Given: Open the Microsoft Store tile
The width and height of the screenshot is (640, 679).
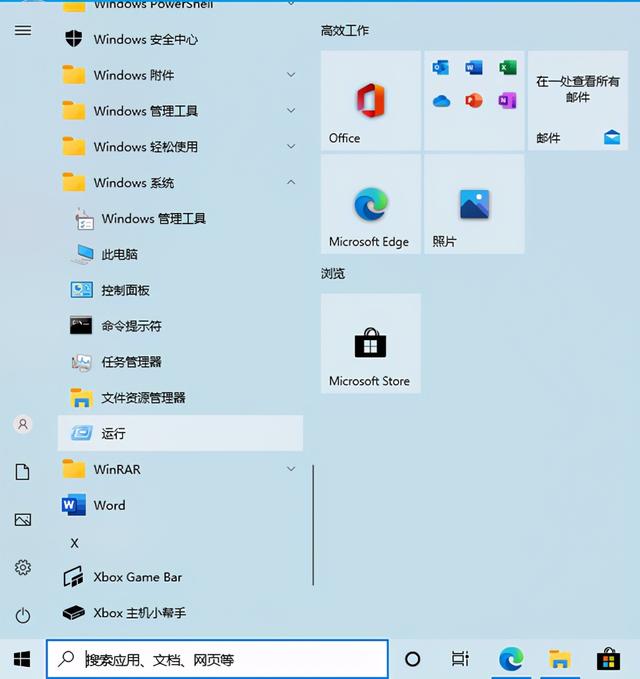Looking at the screenshot, I should pyautogui.click(x=371, y=343).
